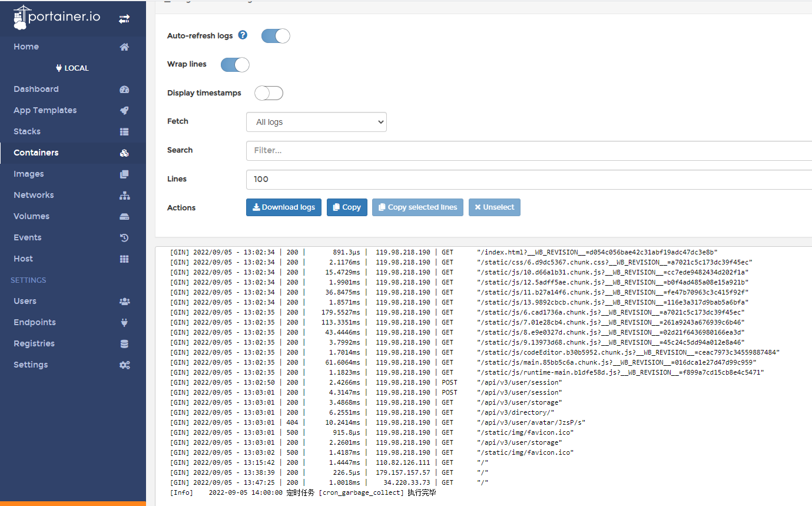Focus the Search filter input field
Image resolution: width=812 pixels, height=506 pixels.
[x=528, y=150]
